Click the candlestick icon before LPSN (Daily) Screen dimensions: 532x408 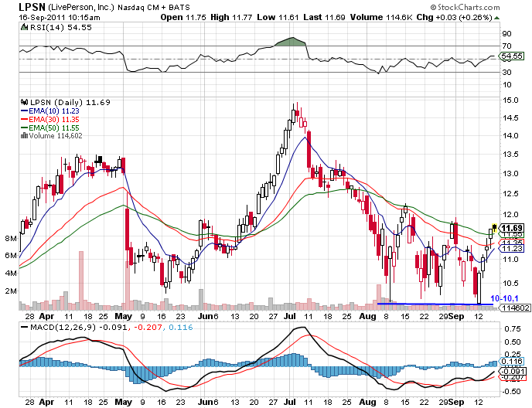[x=25, y=102]
